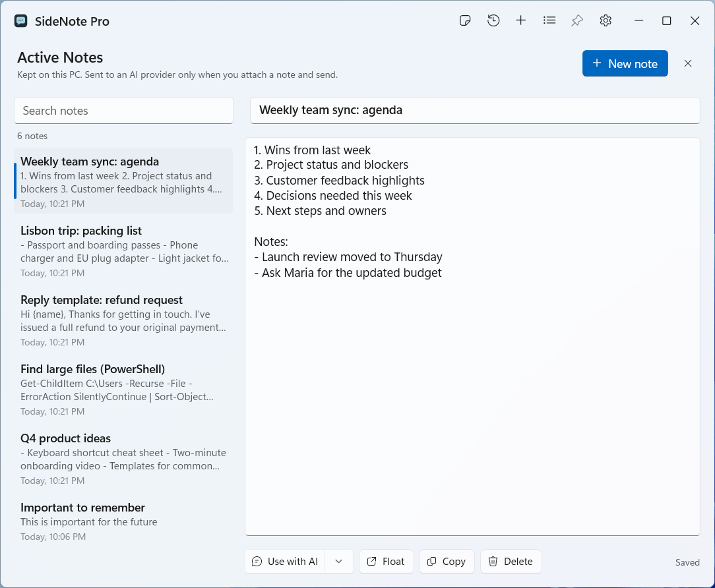Viewport: 715px width, 588px height.
Task: Click the 'Saved' status text
Action: [687, 562]
